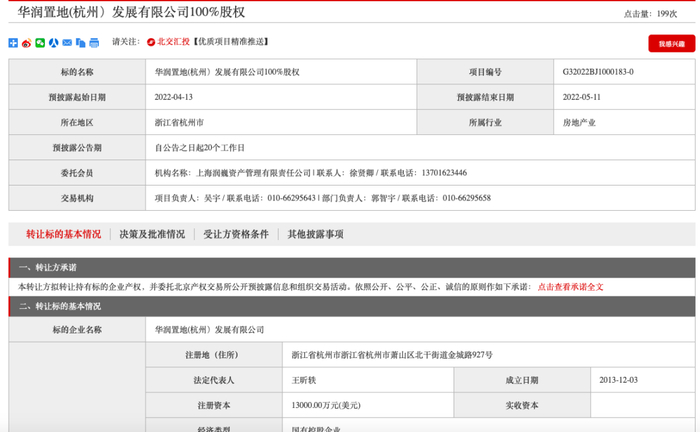700x432 pixels.
Task: Select the 委托会员 agency details row
Action: (x=420, y=173)
